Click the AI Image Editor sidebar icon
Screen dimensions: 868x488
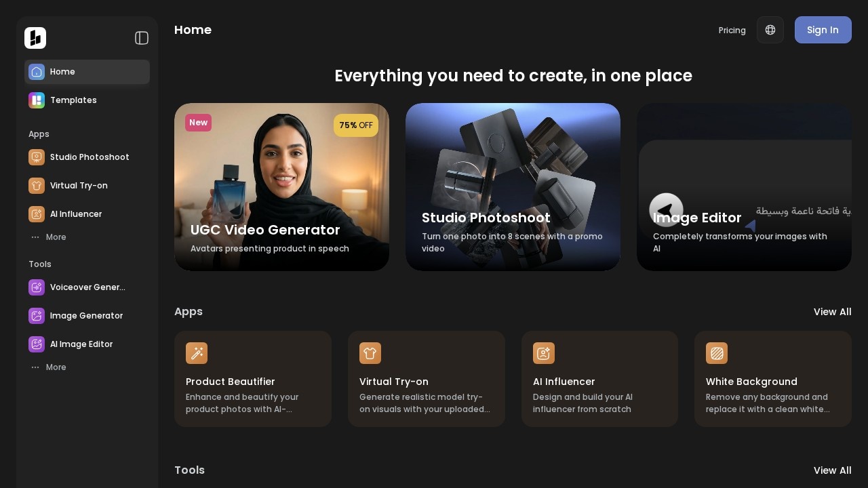(x=37, y=344)
